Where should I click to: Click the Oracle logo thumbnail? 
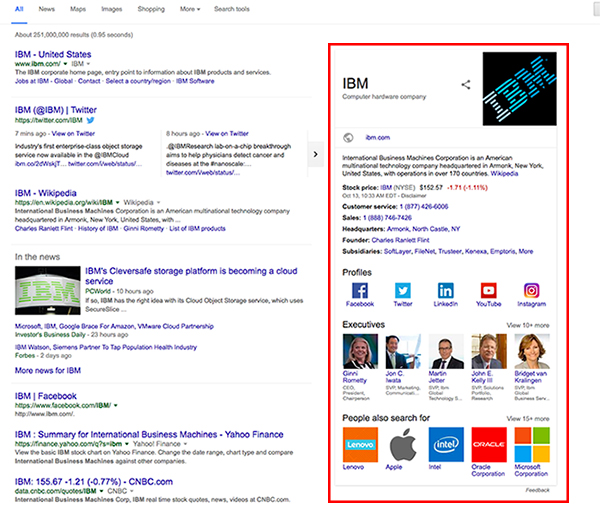pyautogui.click(x=489, y=445)
